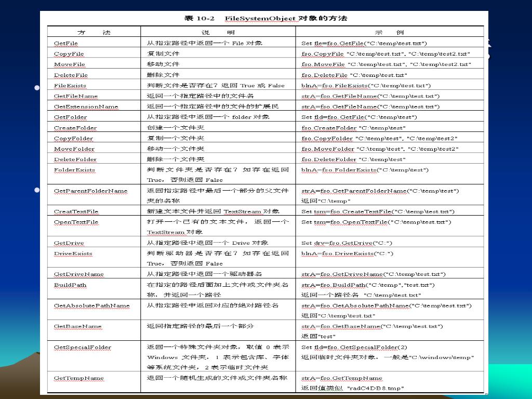This screenshot has height=399, width=532.
Task: Click the 说明 column header
Action: 218,33
